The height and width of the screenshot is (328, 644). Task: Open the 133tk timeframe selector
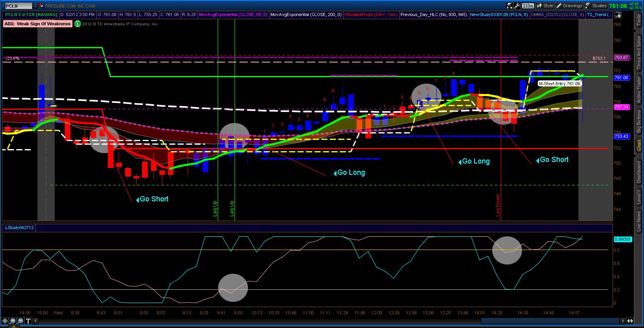528,6
